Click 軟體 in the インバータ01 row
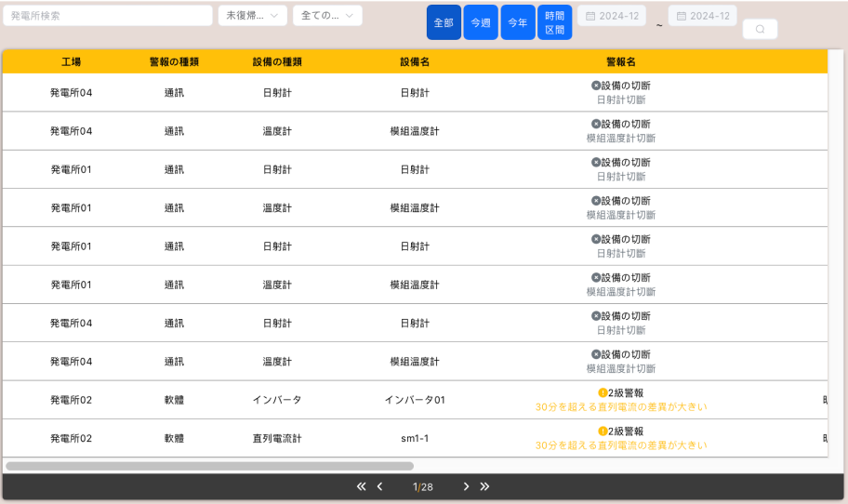 (174, 400)
